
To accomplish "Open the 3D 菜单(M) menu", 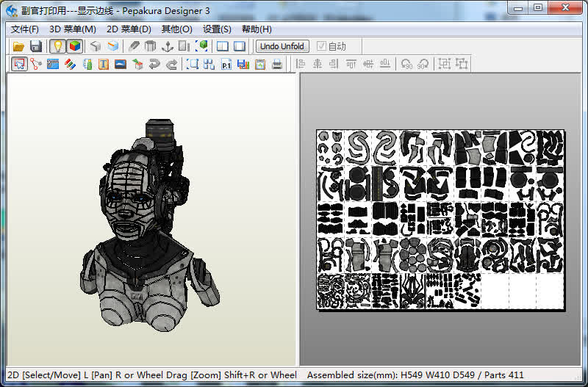I will (x=73, y=29).
